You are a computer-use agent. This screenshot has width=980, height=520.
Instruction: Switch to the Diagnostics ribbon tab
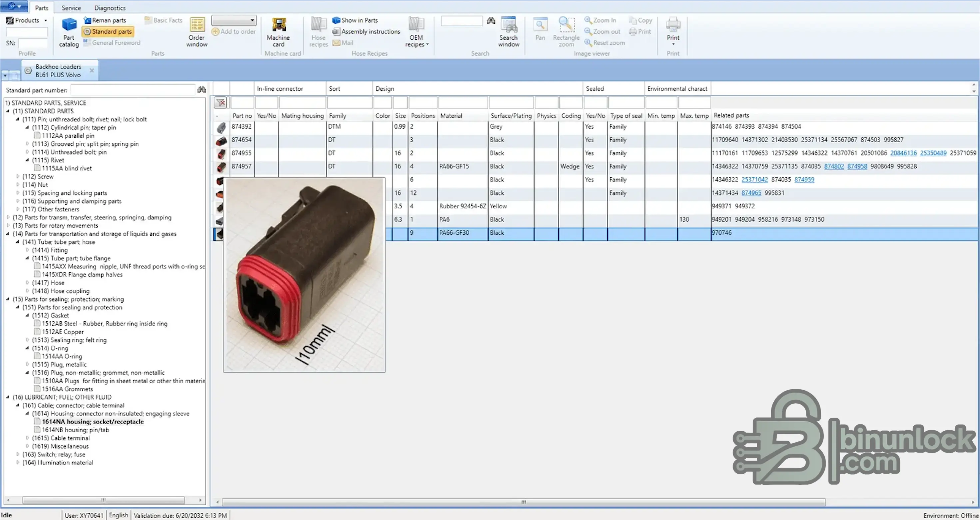tap(110, 8)
